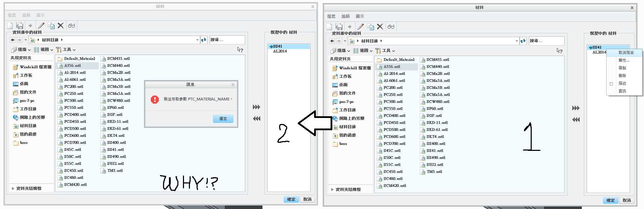Image resolution: width=644 pixels, height=209 pixels.
Task: Open the 檔案 menu in right window
Action: pyautogui.click(x=331, y=16)
